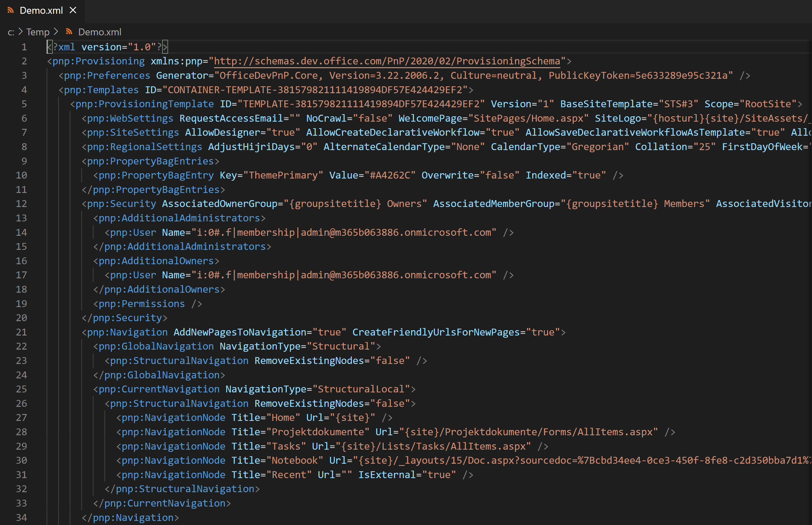Click the closing pnp:StructuralNavigation tag
Image resolution: width=812 pixels, height=525 pixels.
coord(182,489)
